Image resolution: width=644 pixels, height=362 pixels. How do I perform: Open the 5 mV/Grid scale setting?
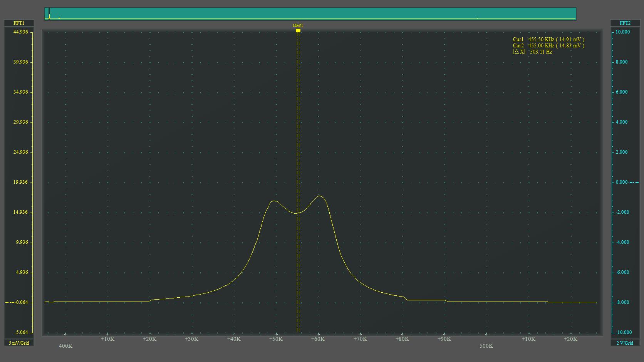tap(19, 343)
